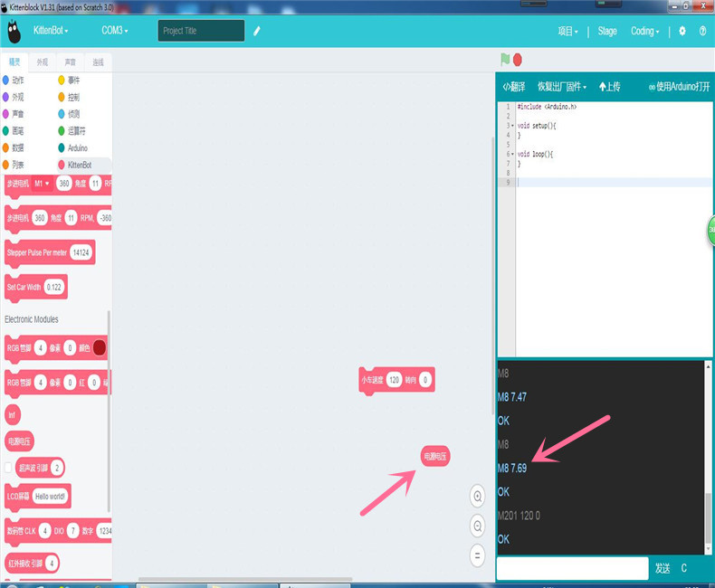715x588 pixels.
Task: Tick the 超声波 block checkbox
Action: coord(9,468)
